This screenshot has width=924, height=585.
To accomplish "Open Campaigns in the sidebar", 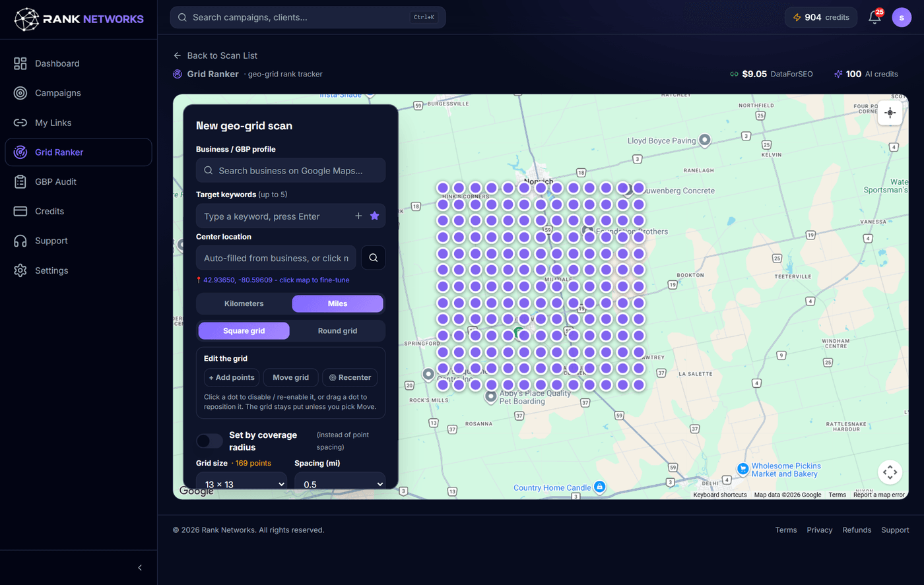I will [x=79, y=93].
